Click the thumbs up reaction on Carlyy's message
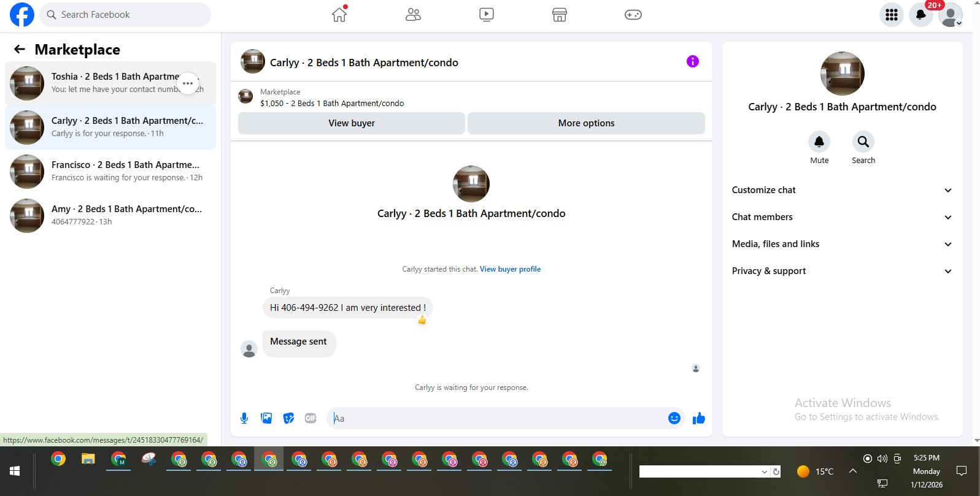Image resolution: width=980 pixels, height=496 pixels. [x=422, y=320]
